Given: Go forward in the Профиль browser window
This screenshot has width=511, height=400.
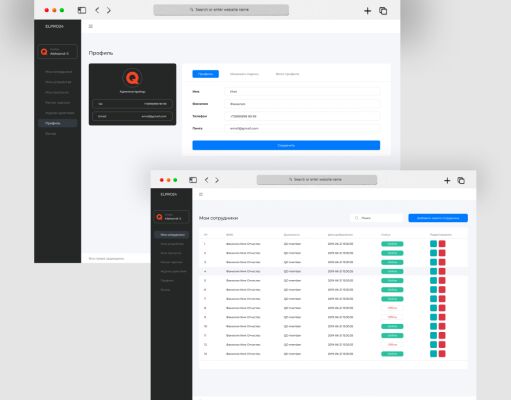Looking at the screenshot, I should [109, 10].
